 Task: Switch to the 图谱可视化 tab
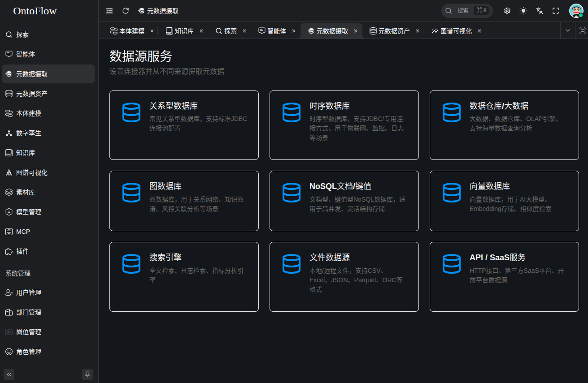click(x=452, y=31)
